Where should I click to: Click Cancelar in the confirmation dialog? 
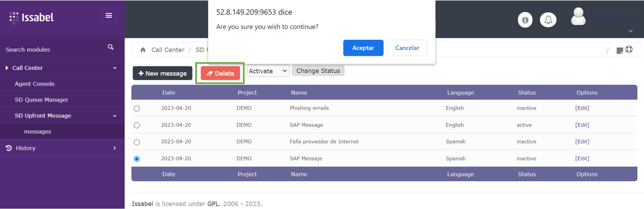[x=407, y=48]
